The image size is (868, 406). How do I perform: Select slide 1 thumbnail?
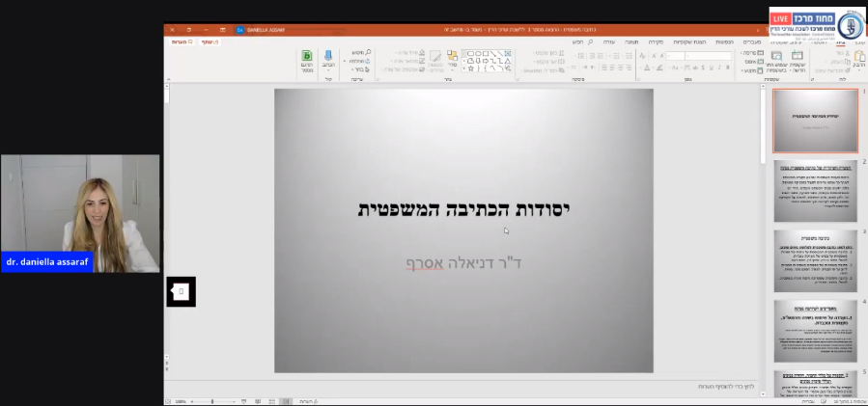tap(816, 122)
